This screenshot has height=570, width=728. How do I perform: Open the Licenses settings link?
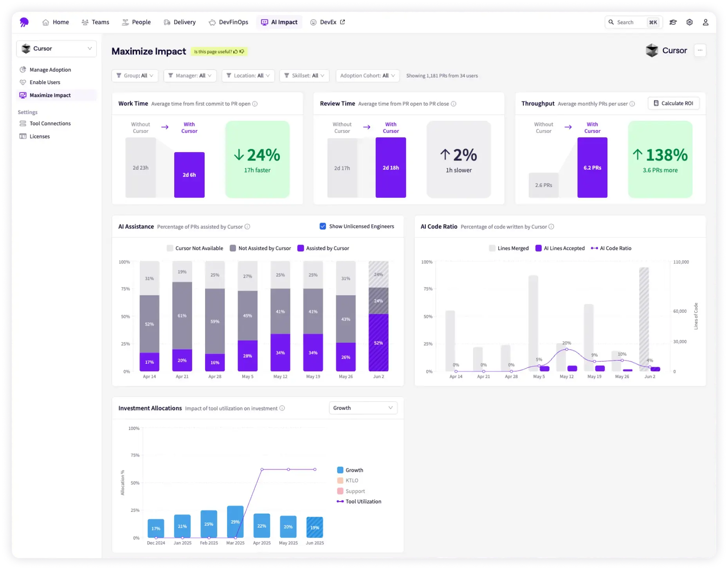(x=40, y=136)
